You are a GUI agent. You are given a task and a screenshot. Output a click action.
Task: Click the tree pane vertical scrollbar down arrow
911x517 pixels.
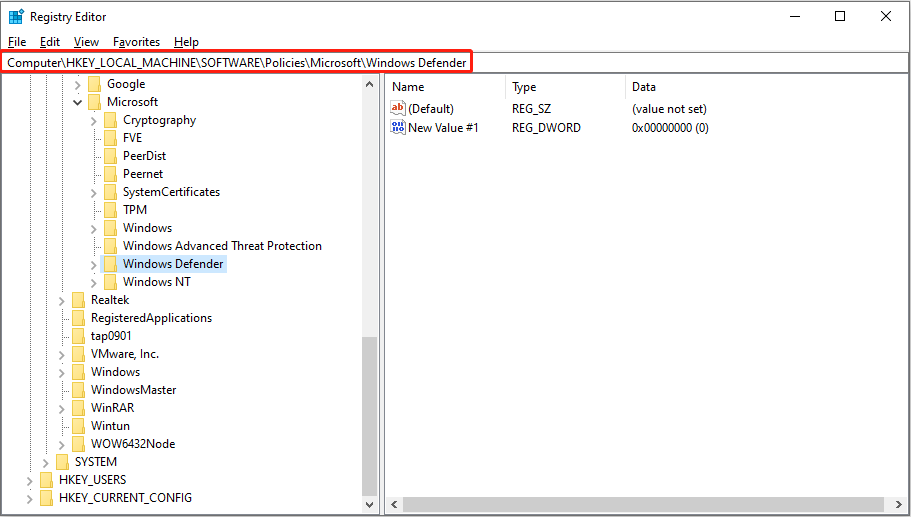click(370, 506)
